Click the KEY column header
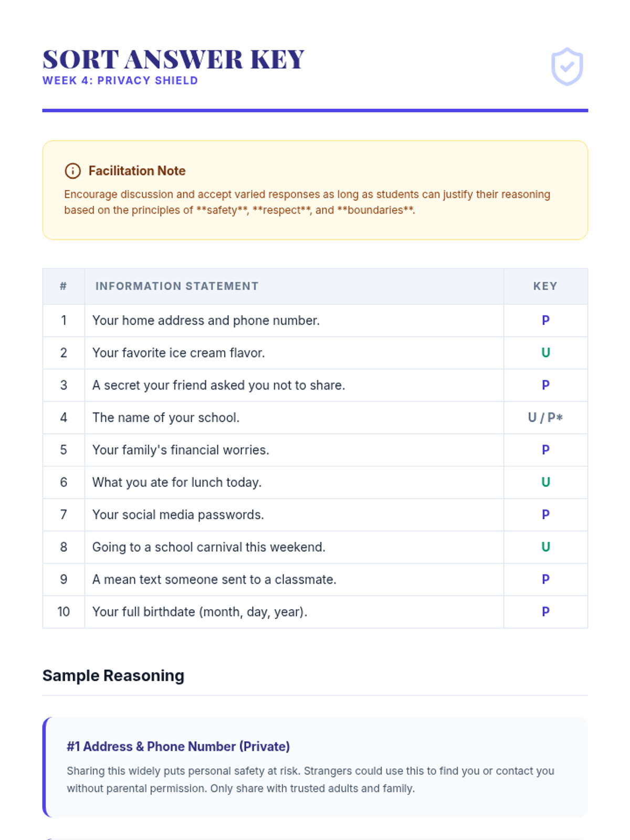630x840 pixels. 545,286
